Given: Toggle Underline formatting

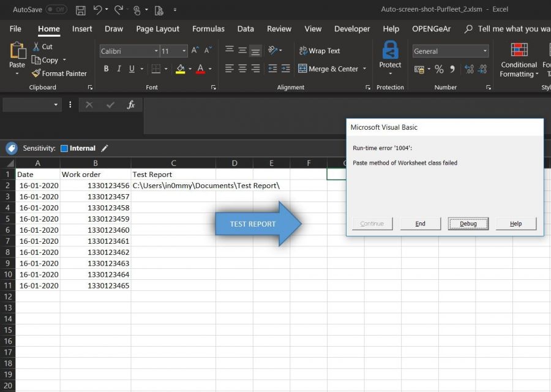Looking at the screenshot, I should [132, 69].
